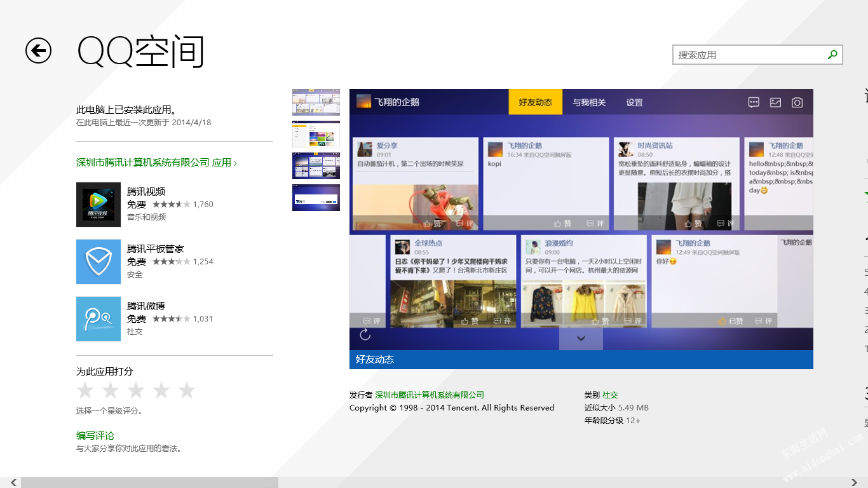Select the 腾讯微博 app title
Viewport: 868px width, 488px height.
click(146, 306)
